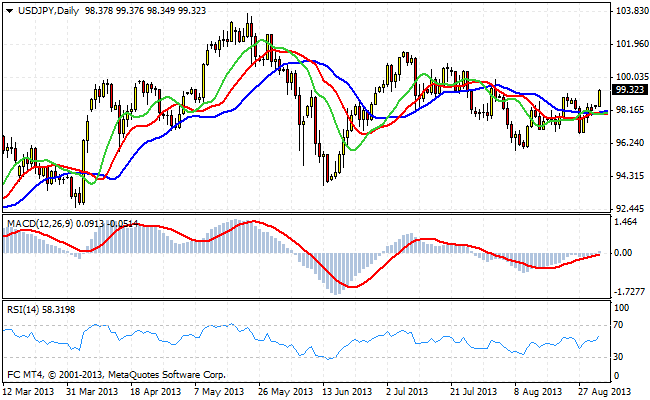Viewport: 650px width, 400px height.
Task: Click the 18 Apr 2013 date label
Action: coord(155,391)
